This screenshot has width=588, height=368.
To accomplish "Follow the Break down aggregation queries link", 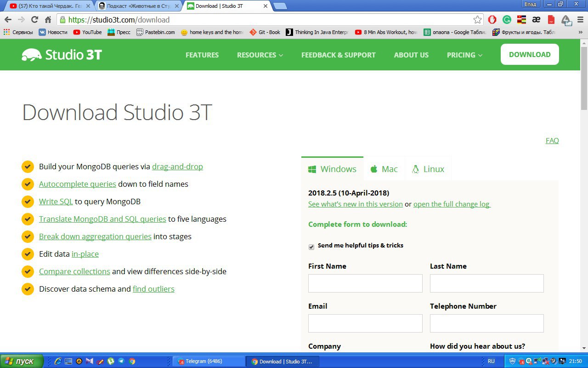I will coord(95,236).
